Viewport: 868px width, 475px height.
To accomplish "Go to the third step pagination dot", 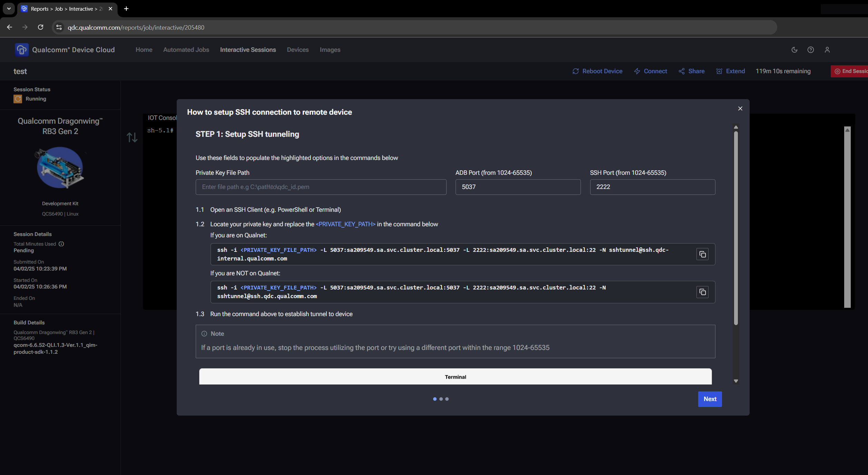I will 447,399.
